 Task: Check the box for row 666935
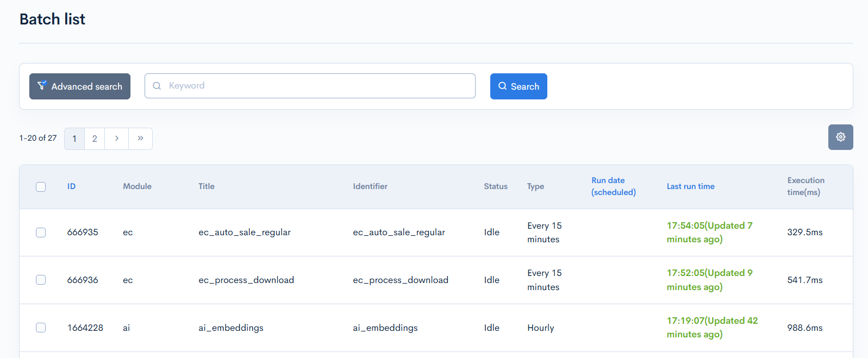coord(41,233)
